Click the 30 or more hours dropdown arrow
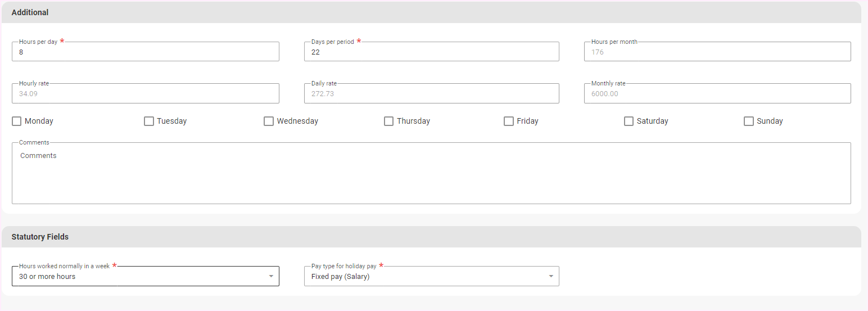The height and width of the screenshot is (311, 868). tap(271, 276)
